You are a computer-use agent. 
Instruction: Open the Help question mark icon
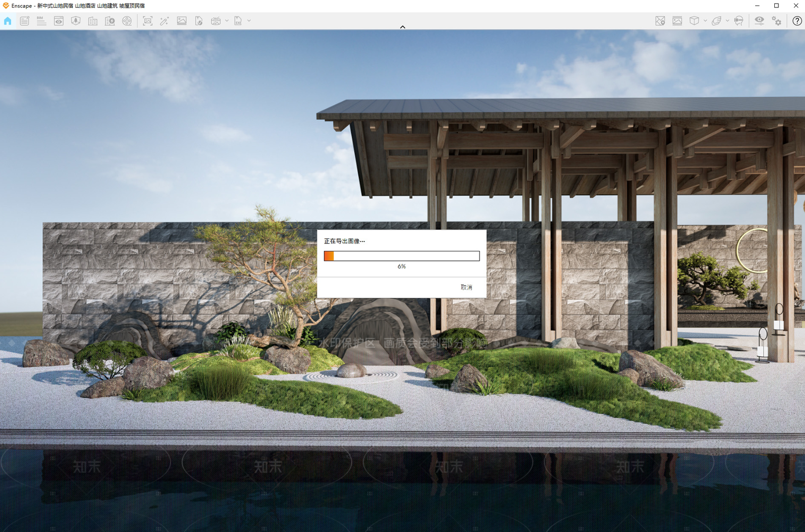click(x=797, y=21)
